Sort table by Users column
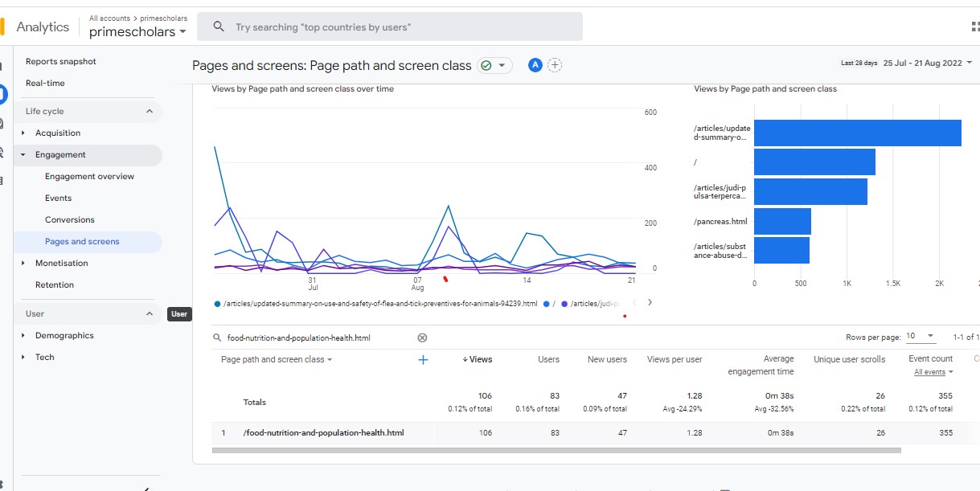The height and width of the screenshot is (491, 980). point(548,360)
